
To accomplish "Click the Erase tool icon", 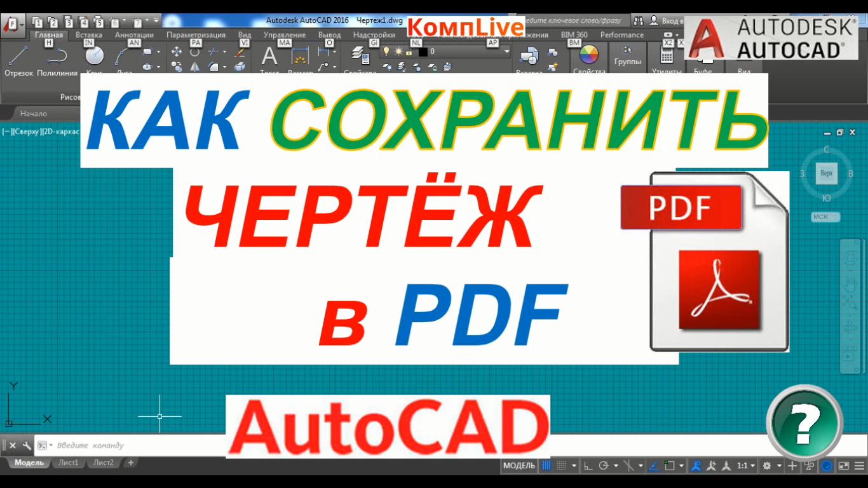I will (x=240, y=51).
